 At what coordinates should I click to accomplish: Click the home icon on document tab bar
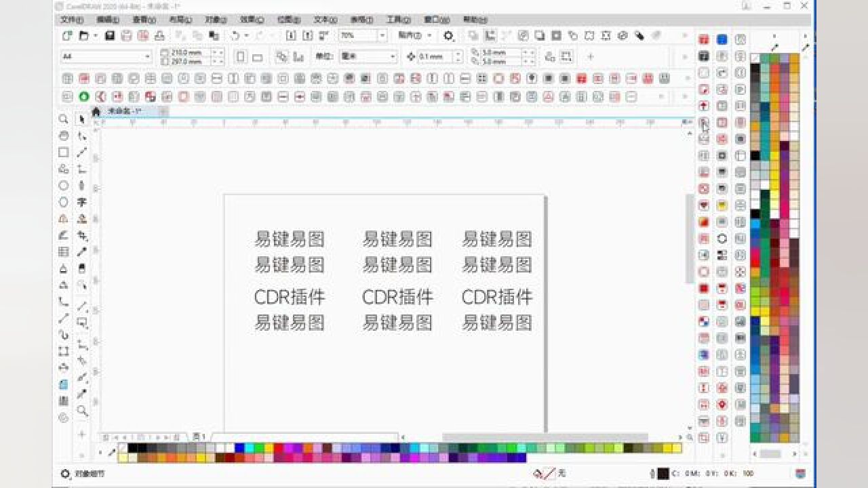tap(96, 110)
